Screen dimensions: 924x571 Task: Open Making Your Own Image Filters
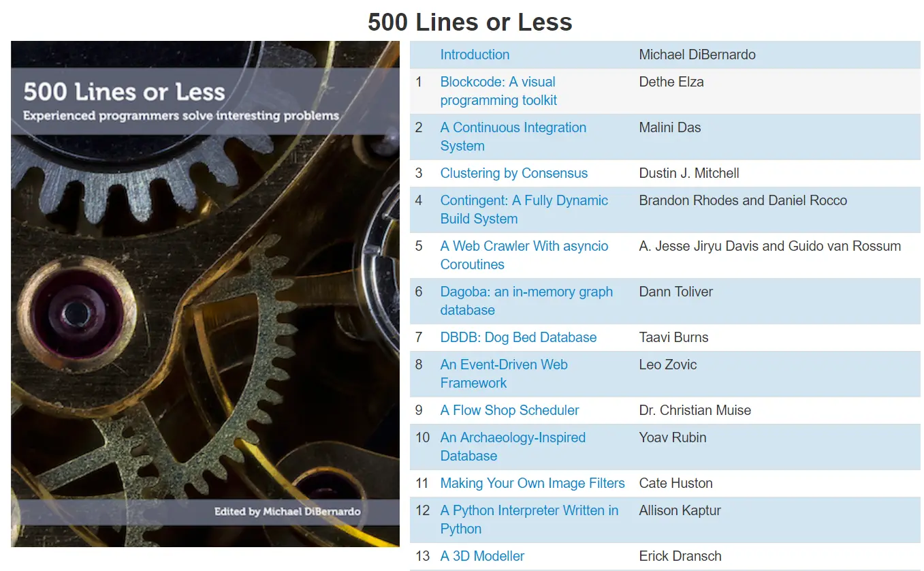click(532, 483)
